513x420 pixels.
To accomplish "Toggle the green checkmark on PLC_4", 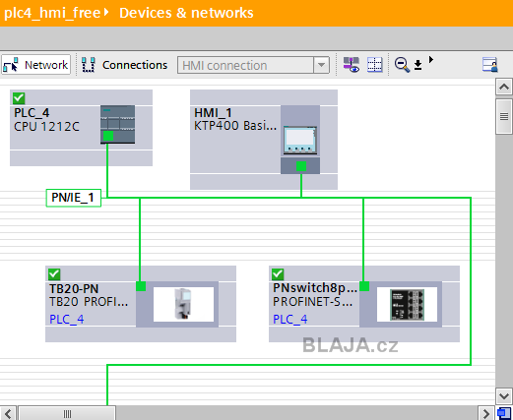I will 19,98.
